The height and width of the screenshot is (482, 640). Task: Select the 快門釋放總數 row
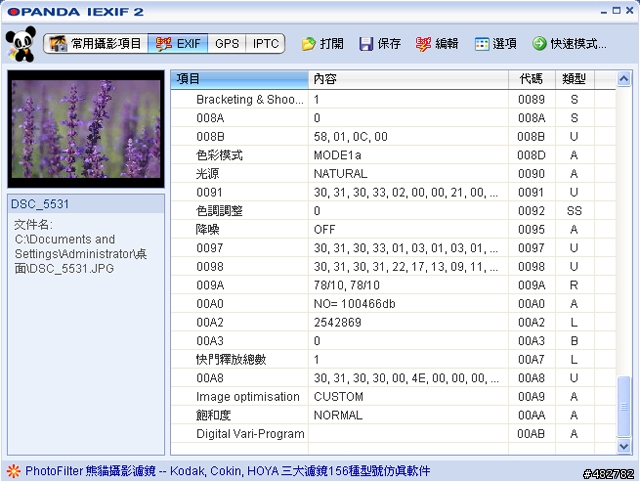point(393,360)
